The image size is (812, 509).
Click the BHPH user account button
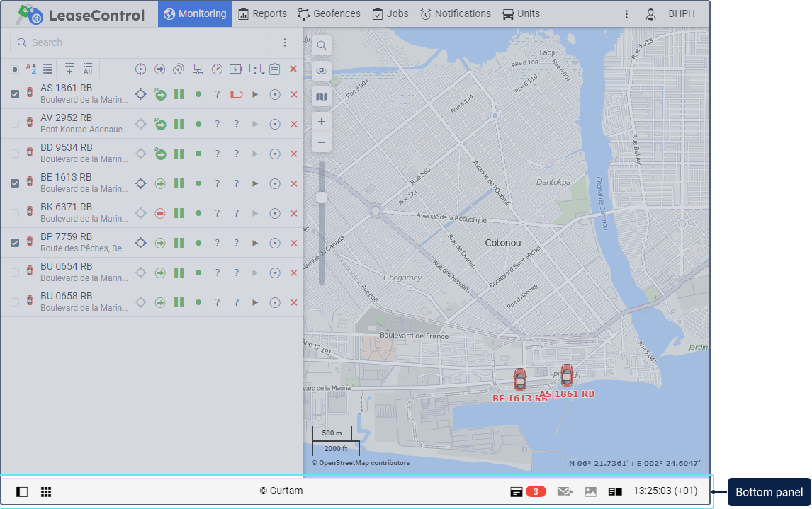pyautogui.click(x=671, y=13)
